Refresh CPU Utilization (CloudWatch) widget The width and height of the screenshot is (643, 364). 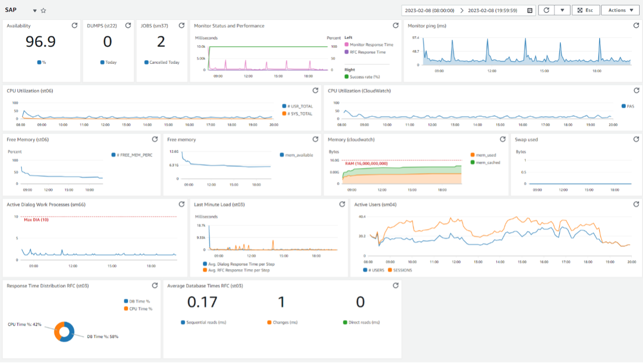tap(636, 91)
